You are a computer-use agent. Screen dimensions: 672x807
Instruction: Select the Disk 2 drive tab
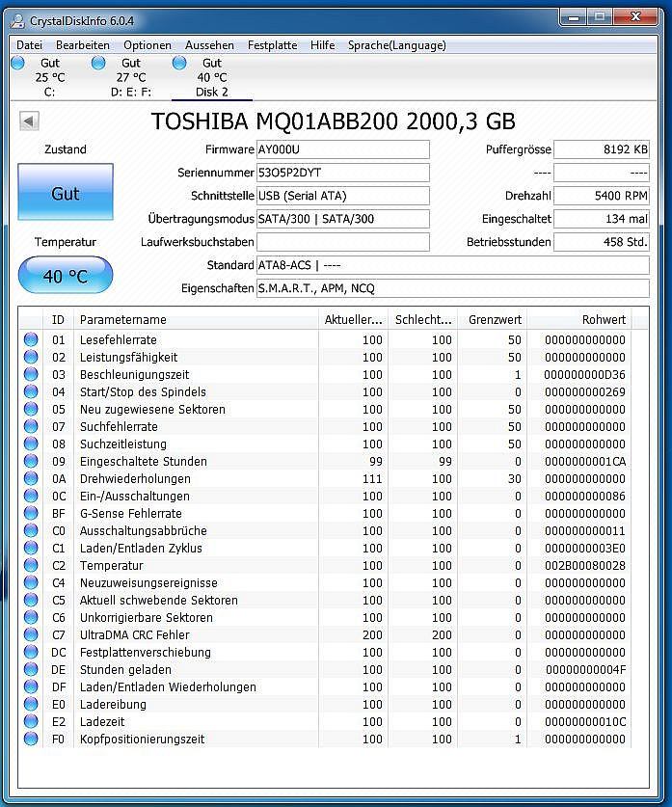point(211,77)
